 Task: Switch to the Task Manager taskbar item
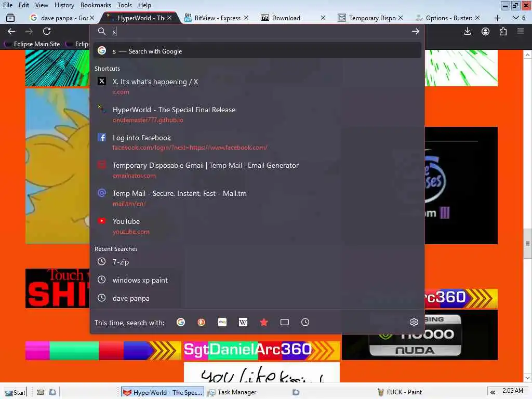(232, 392)
